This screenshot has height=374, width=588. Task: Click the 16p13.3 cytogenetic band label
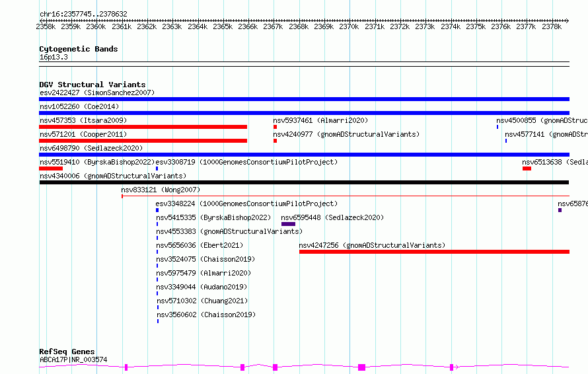(54, 57)
